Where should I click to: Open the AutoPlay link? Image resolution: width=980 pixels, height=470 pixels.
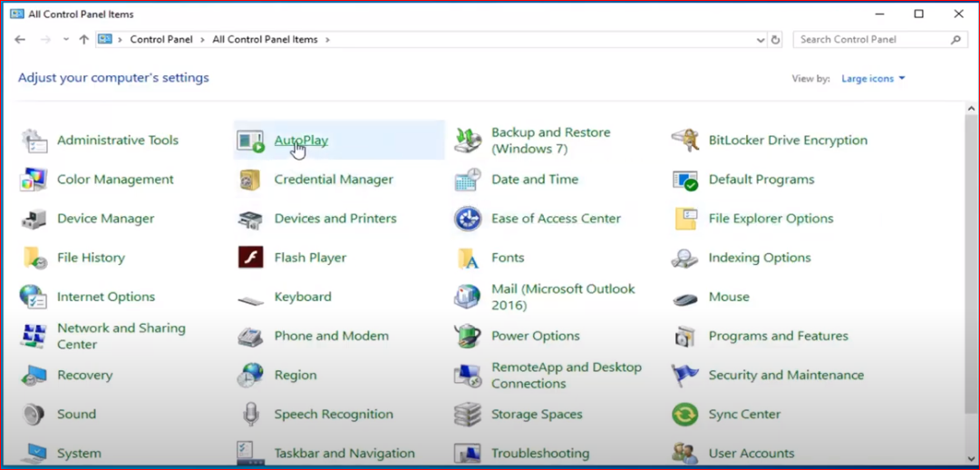click(x=301, y=141)
